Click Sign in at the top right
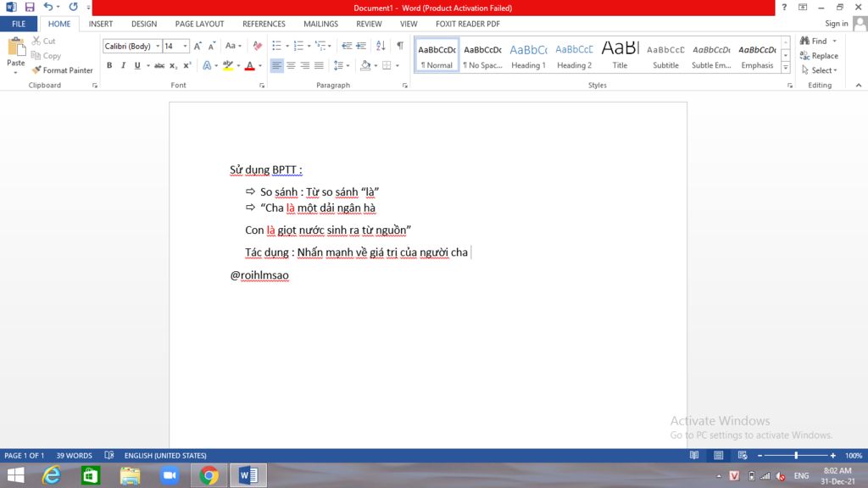The image size is (868, 488). [836, 23]
